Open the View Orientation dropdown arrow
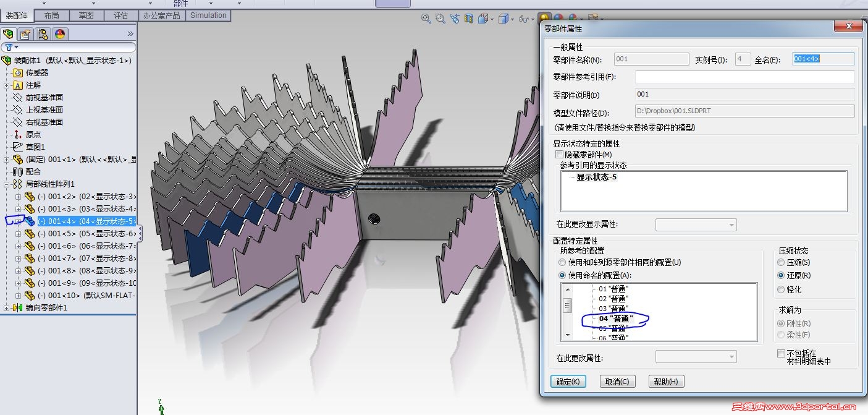This screenshot has width=868, height=415. pos(492,20)
